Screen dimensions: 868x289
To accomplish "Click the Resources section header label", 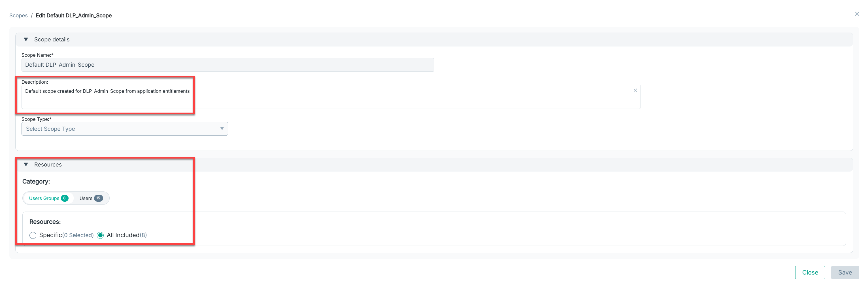I will 48,164.
